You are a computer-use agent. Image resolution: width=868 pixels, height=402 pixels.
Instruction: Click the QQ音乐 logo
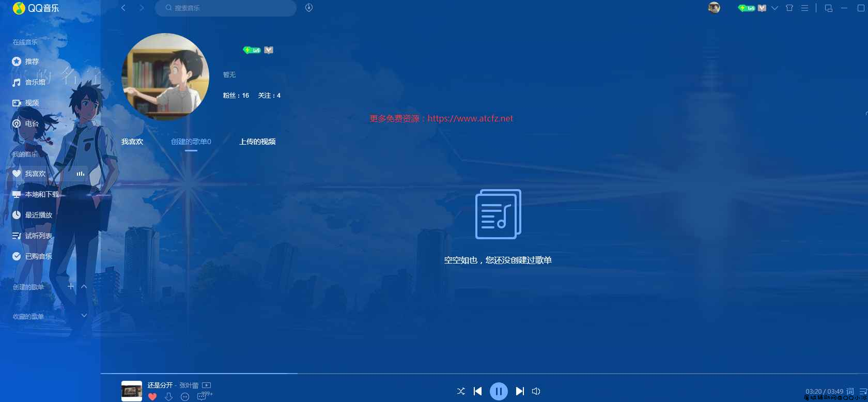36,8
